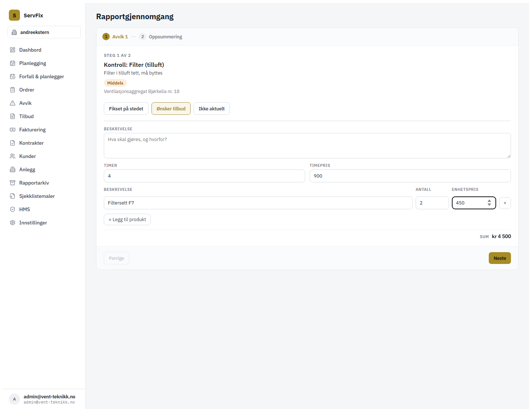Image resolution: width=532 pixels, height=412 pixels.
Task: Click the Timepris input field
Action: (x=410, y=176)
